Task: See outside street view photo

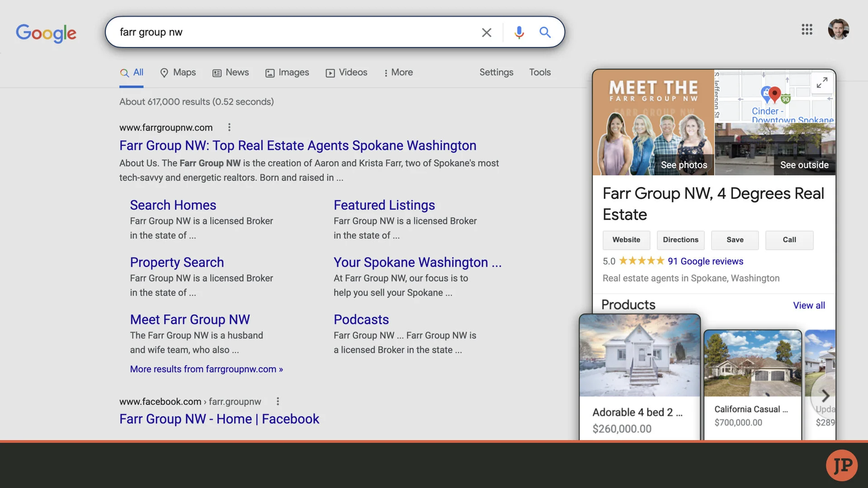Action: pos(775,149)
